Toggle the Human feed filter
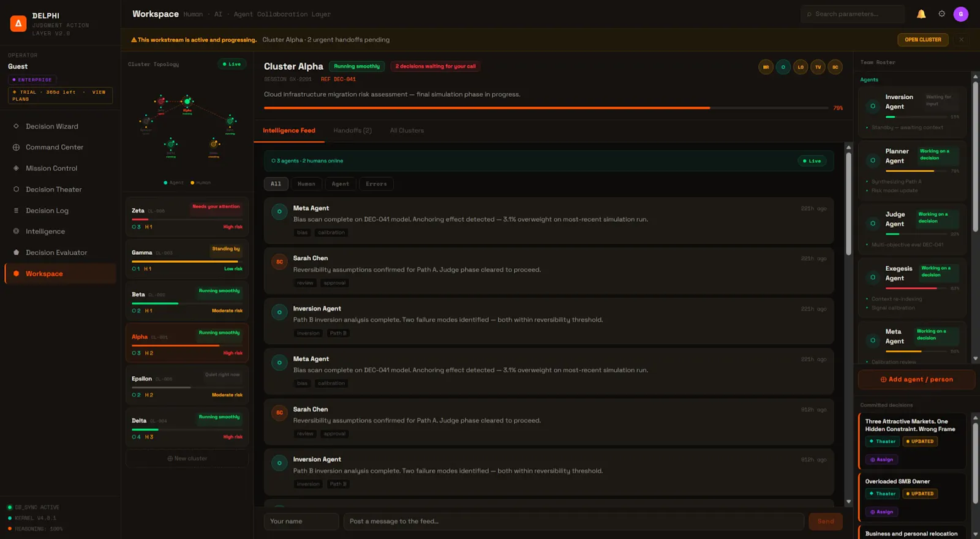 (x=306, y=184)
